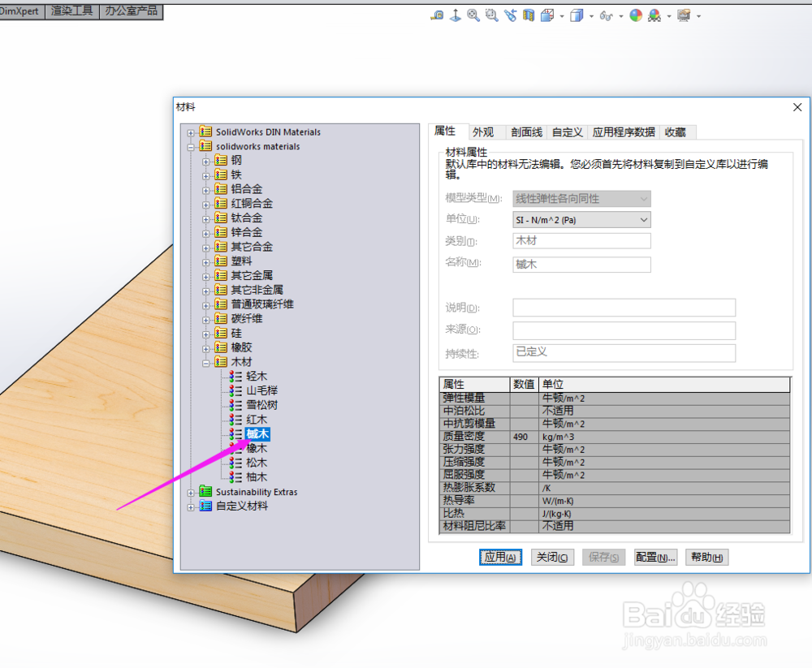Switch to the 外观 tab

point(482,131)
